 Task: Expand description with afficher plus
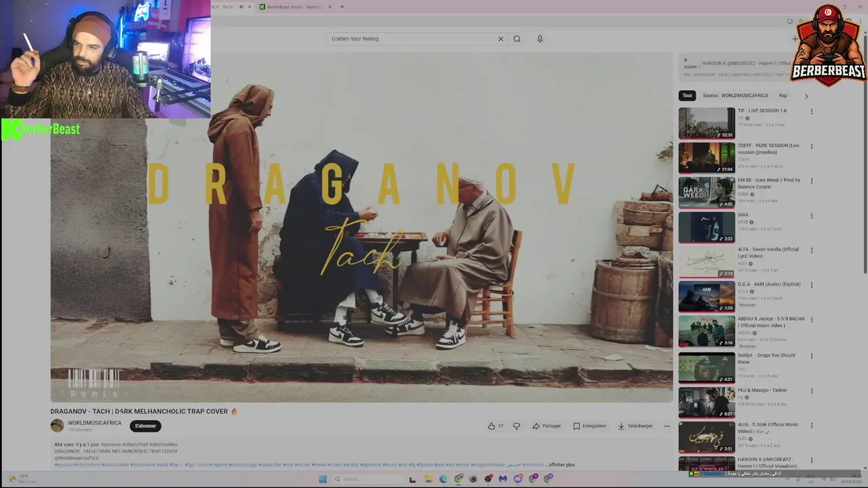tap(561, 465)
